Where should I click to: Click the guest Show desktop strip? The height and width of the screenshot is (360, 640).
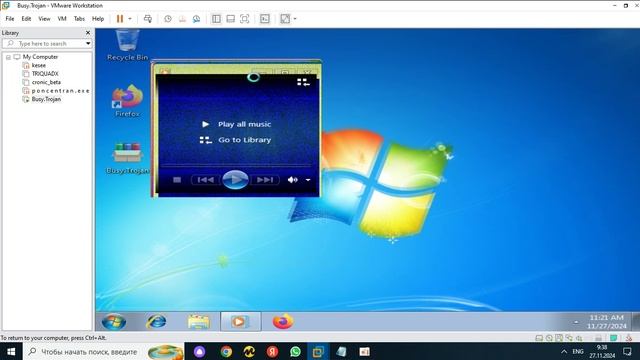(x=636, y=322)
